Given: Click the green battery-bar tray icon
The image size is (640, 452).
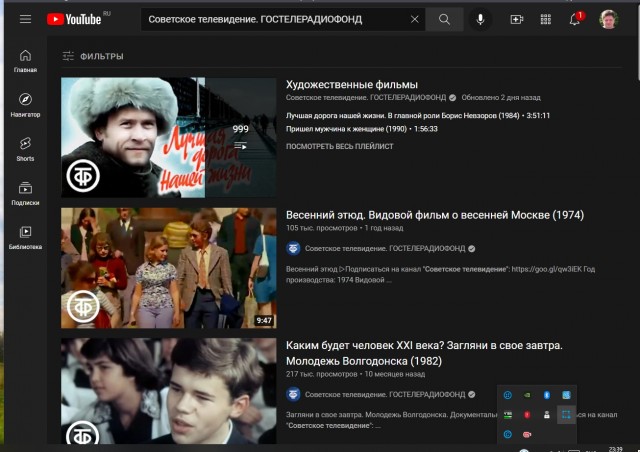Looking at the screenshot, I should click(507, 415).
